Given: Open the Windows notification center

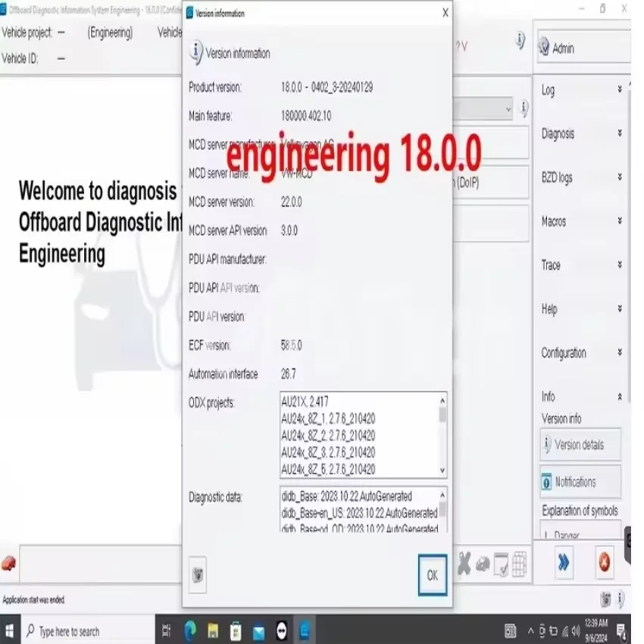Looking at the screenshot, I should tap(621, 631).
